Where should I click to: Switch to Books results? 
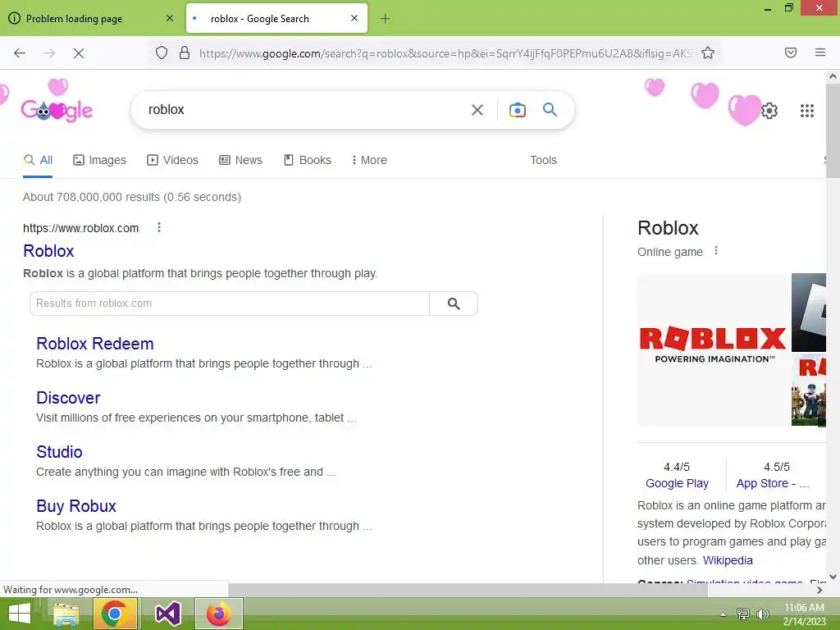pyautogui.click(x=308, y=160)
